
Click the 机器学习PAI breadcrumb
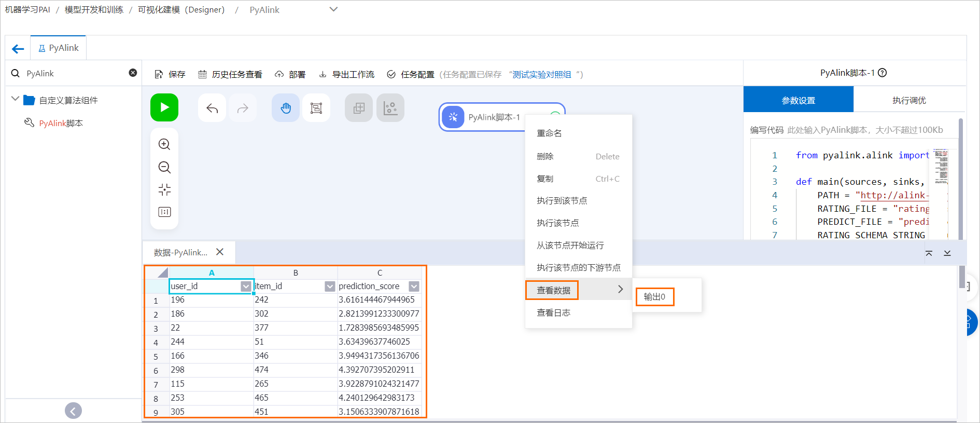point(27,9)
